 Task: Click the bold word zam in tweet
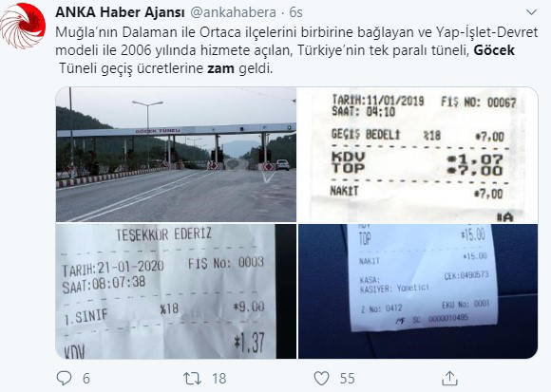point(220,68)
